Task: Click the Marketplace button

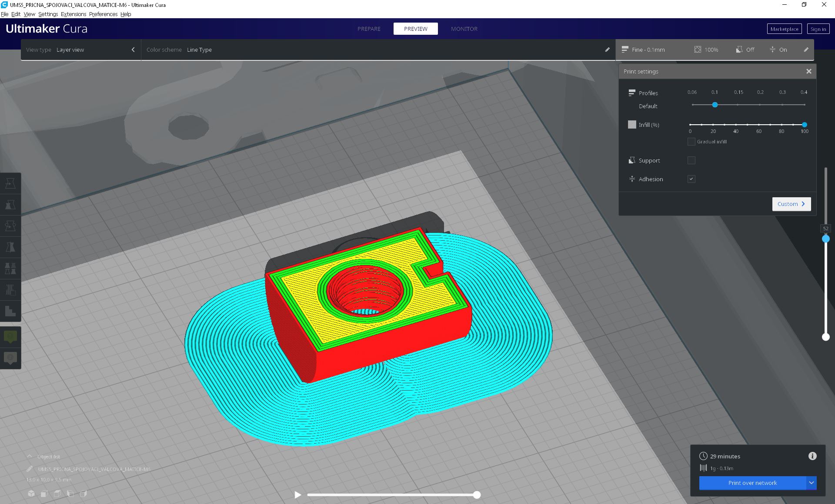Action: click(x=784, y=29)
